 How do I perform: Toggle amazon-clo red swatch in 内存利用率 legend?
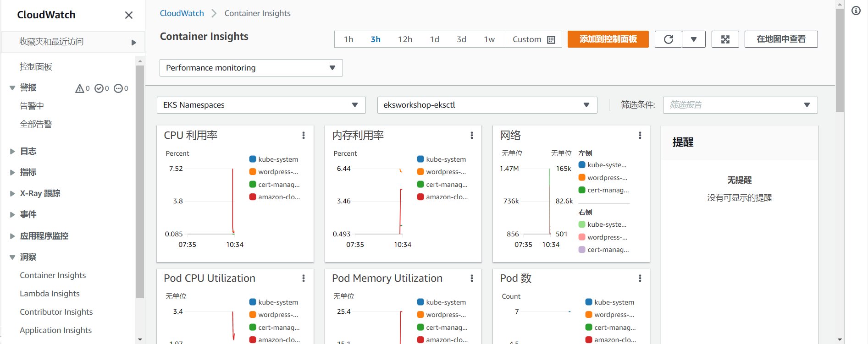point(420,197)
